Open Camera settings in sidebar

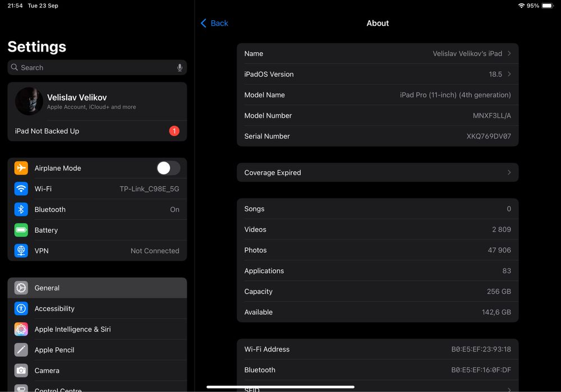97,371
